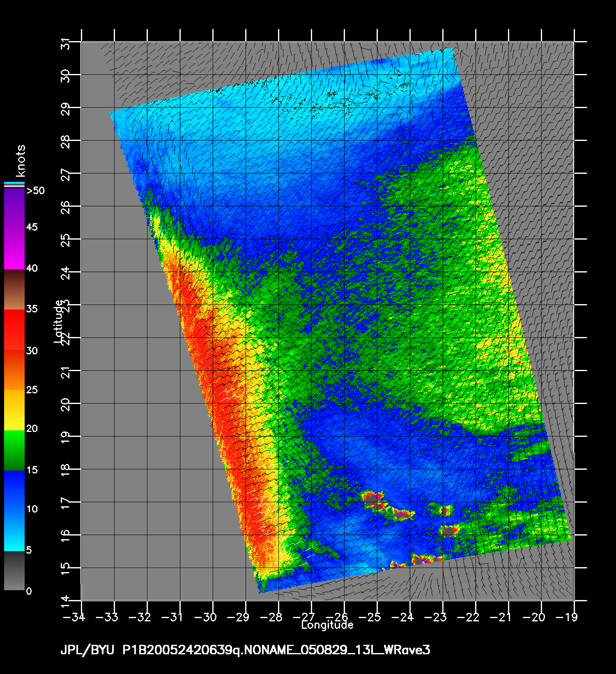
Task: Click the longitude tick label '−20'
Action: [534, 617]
